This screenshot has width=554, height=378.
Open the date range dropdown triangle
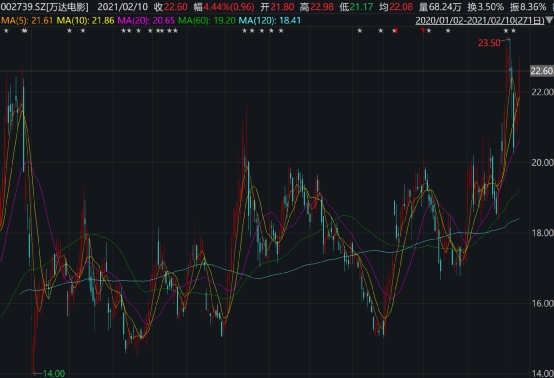[x=550, y=20]
